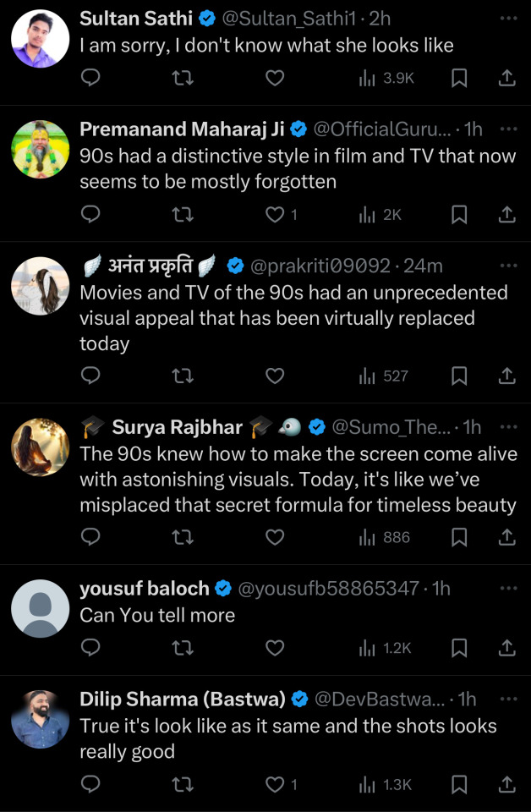Screen dimensions: 531x812
Task: Expand three-dot menu on Dilip Sharma's tweet
Action: [508, 699]
